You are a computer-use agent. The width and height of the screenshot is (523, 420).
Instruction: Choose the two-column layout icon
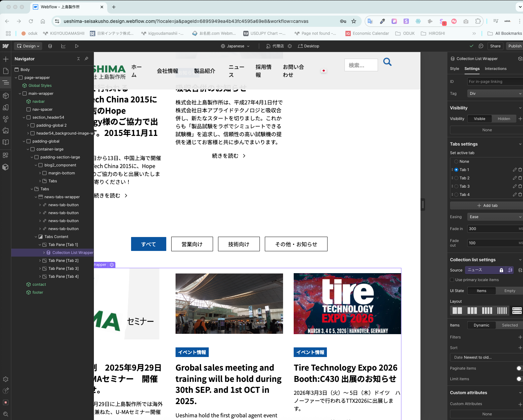click(457, 311)
